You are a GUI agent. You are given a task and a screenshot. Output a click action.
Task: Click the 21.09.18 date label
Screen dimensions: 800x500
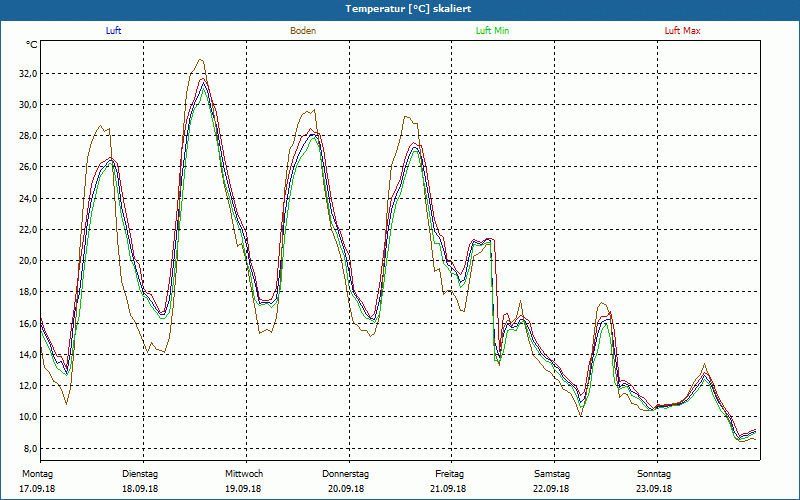[448, 489]
